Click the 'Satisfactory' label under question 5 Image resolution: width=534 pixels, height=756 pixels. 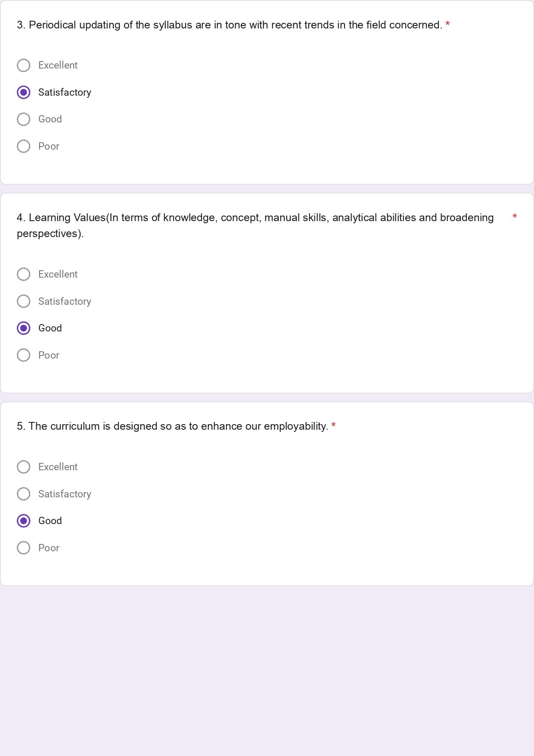(x=65, y=494)
